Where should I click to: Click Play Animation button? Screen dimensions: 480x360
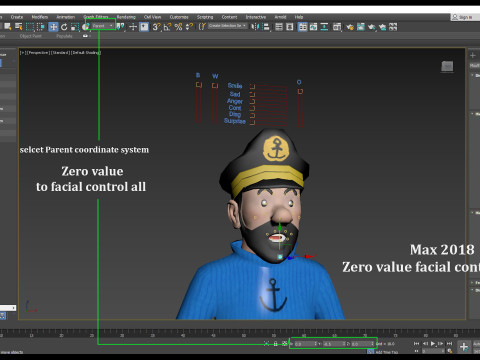tap(433, 343)
